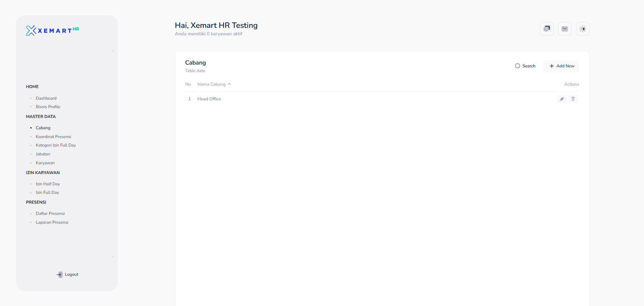Click the sidebar scroll down arrow
This screenshot has height=306, width=644.
coord(113,257)
